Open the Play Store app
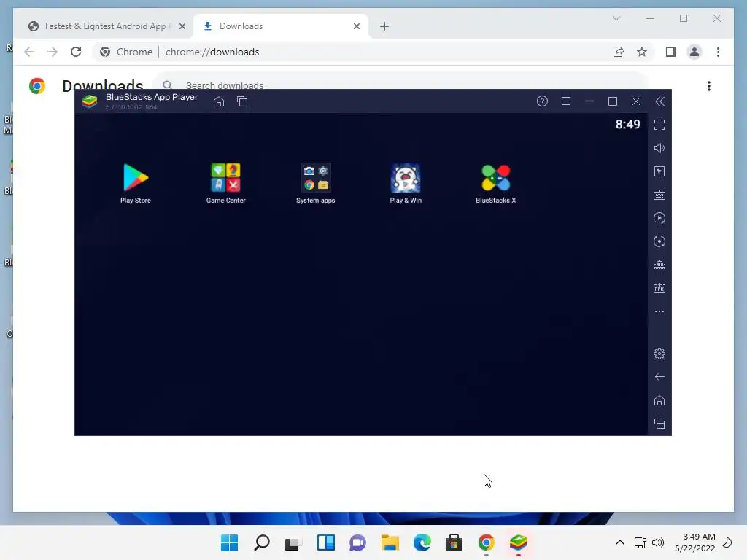The image size is (747, 560). point(136,183)
